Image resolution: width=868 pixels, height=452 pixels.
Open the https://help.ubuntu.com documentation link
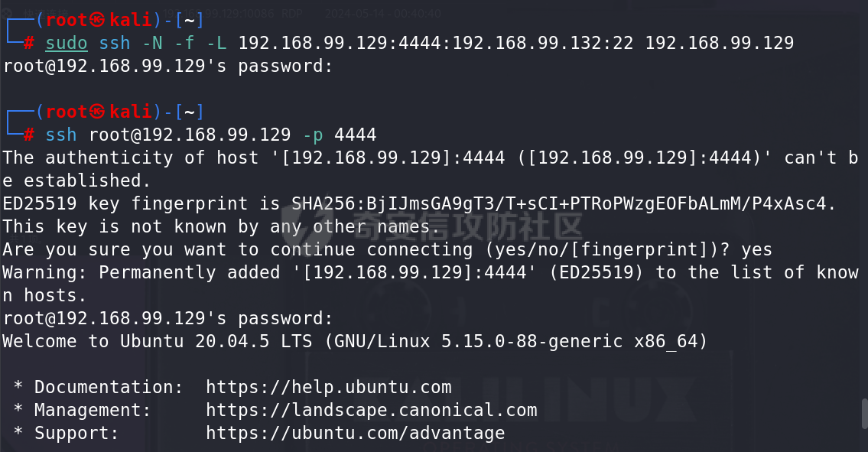click(329, 387)
